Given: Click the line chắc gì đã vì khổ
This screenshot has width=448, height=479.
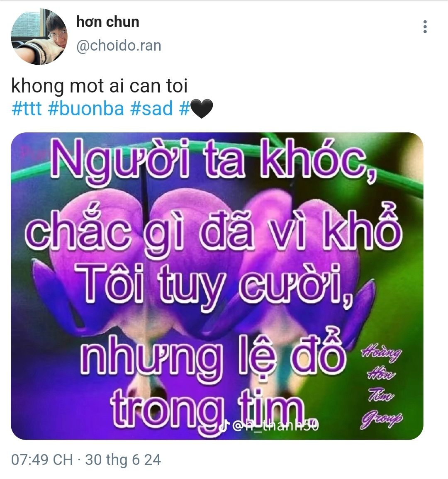Looking at the screenshot, I should coord(213,229).
